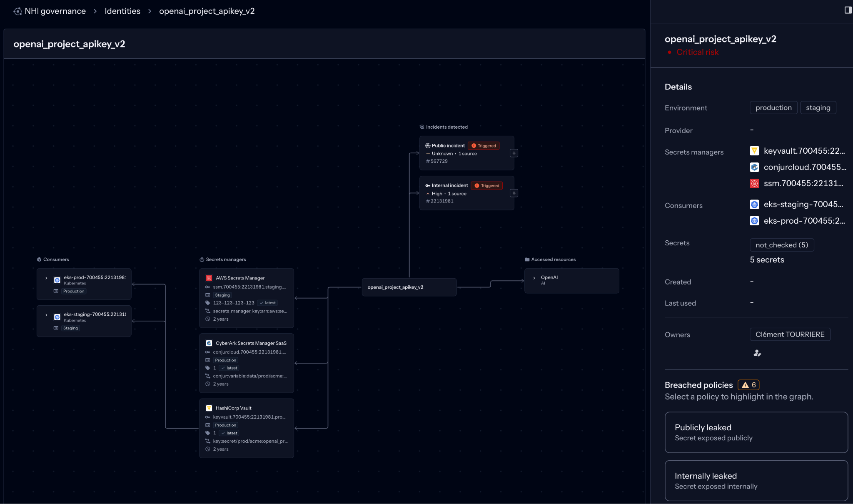Click eks-prod icon in details panel
853x504 pixels.
coord(754,221)
